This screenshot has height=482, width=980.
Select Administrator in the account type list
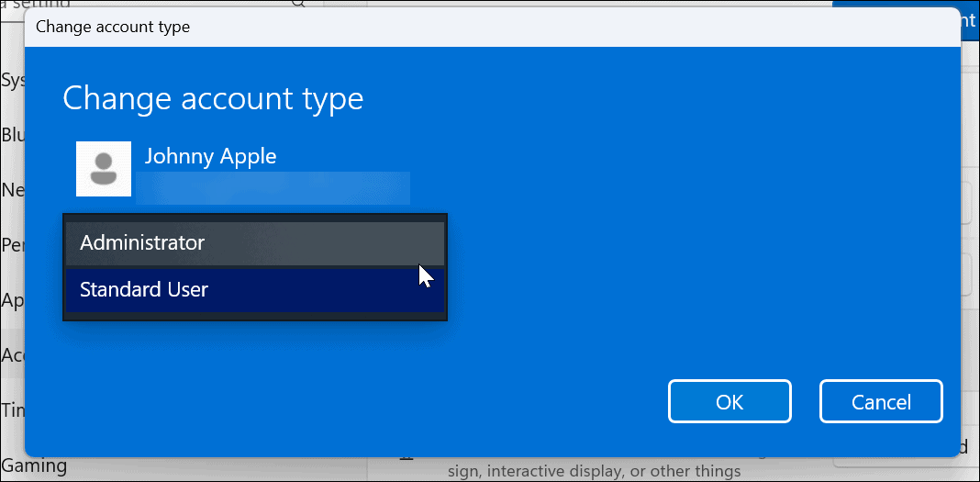click(255, 243)
